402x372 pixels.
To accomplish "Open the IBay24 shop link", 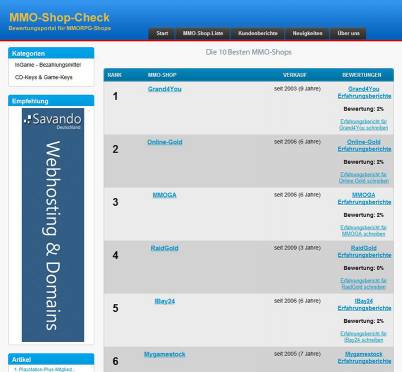I will [165, 301].
